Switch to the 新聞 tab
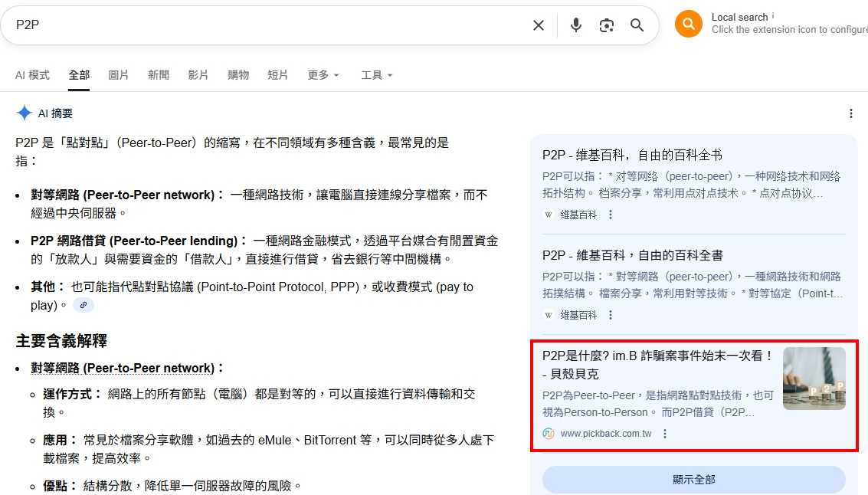 click(159, 75)
